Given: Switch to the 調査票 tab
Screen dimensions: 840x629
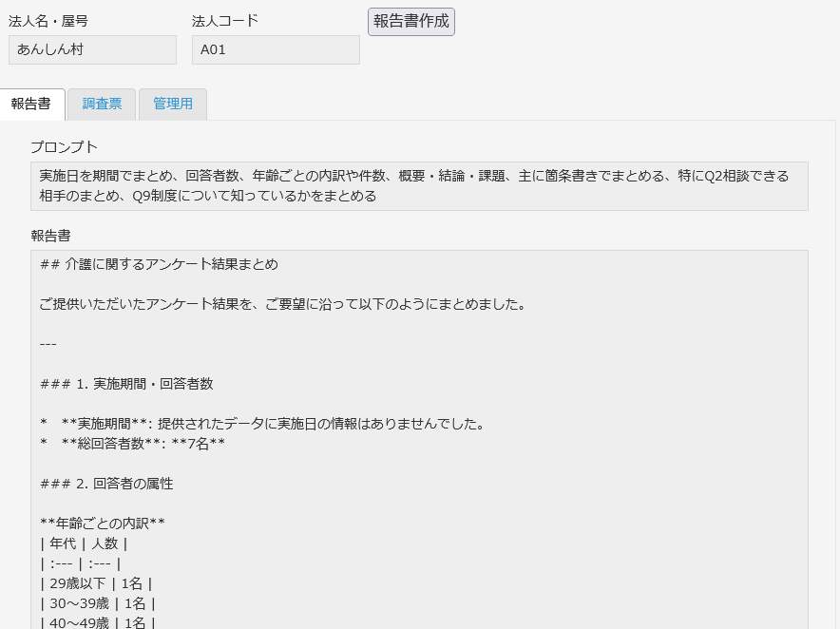Looking at the screenshot, I should [x=102, y=105].
